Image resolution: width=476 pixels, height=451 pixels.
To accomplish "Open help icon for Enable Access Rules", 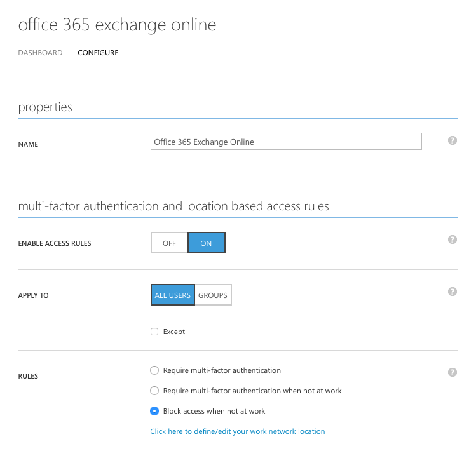I will pyautogui.click(x=452, y=239).
